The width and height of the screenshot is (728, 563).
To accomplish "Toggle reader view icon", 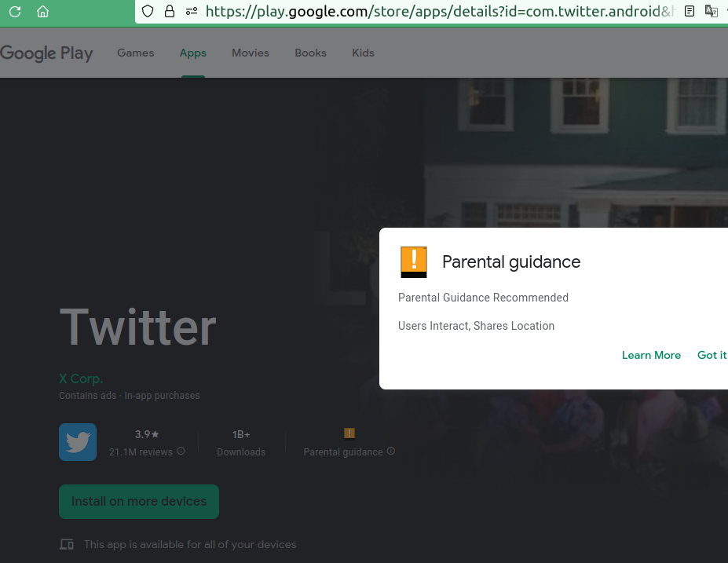I will pyautogui.click(x=690, y=11).
